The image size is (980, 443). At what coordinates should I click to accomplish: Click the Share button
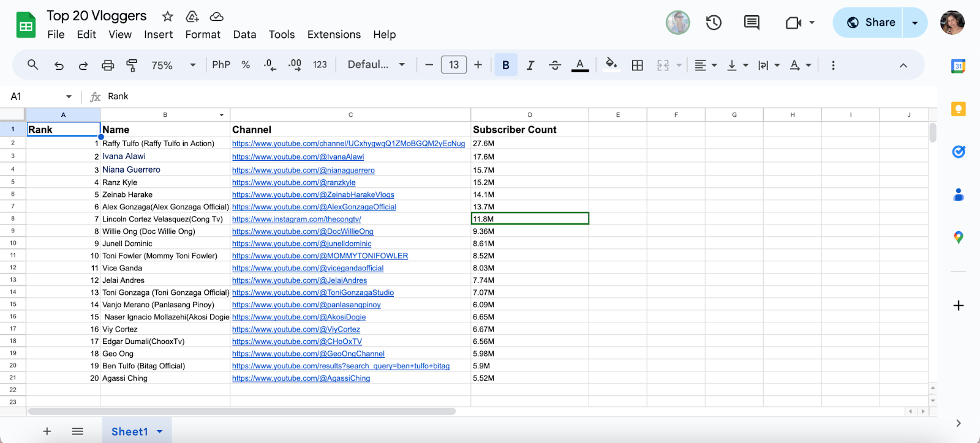point(867,23)
